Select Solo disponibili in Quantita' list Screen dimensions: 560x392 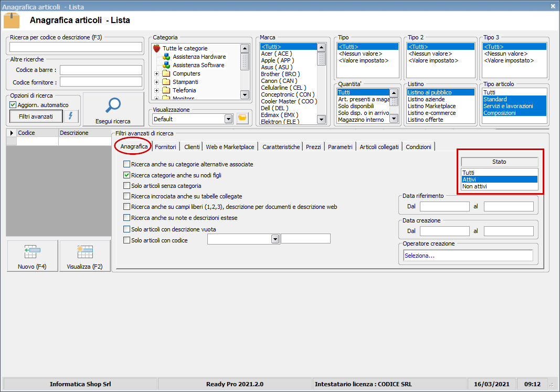point(363,106)
